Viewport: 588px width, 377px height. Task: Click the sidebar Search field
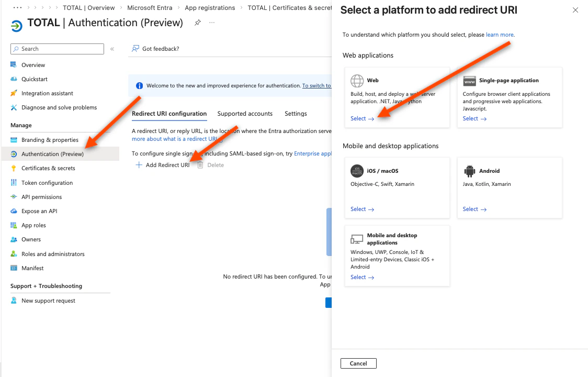point(58,49)
